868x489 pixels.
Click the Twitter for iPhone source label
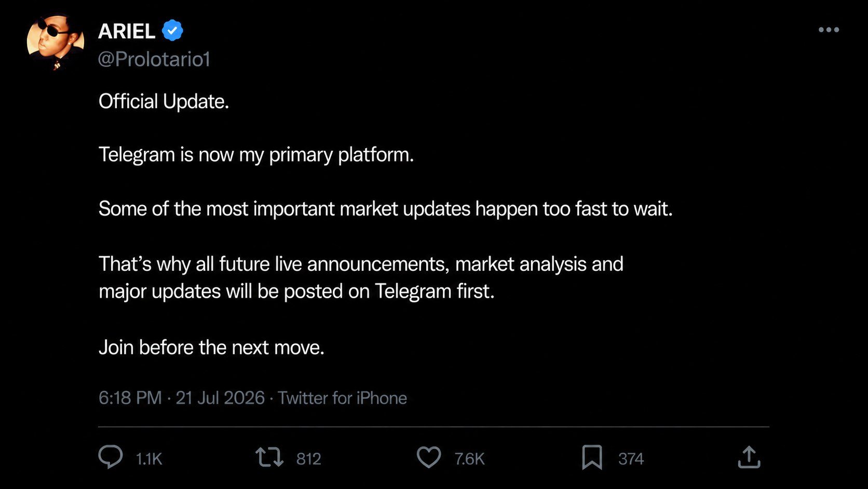(x=343, y=398)
